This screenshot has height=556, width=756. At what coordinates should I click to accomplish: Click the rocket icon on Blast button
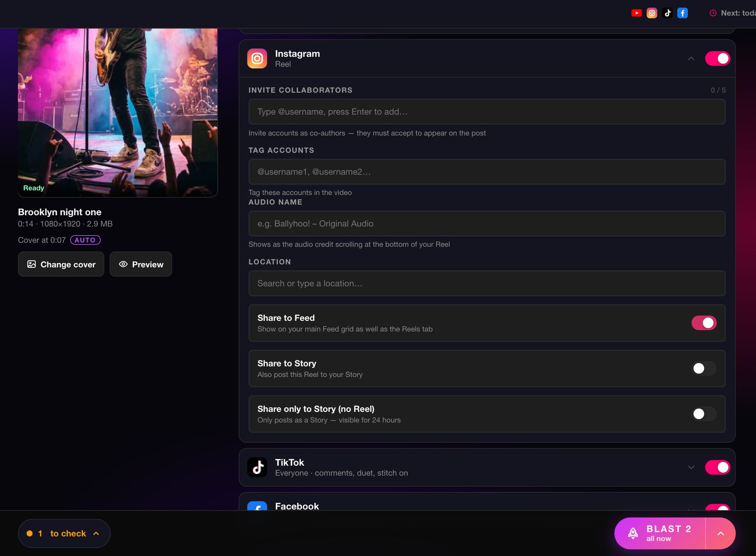click(x=633, y=533)
